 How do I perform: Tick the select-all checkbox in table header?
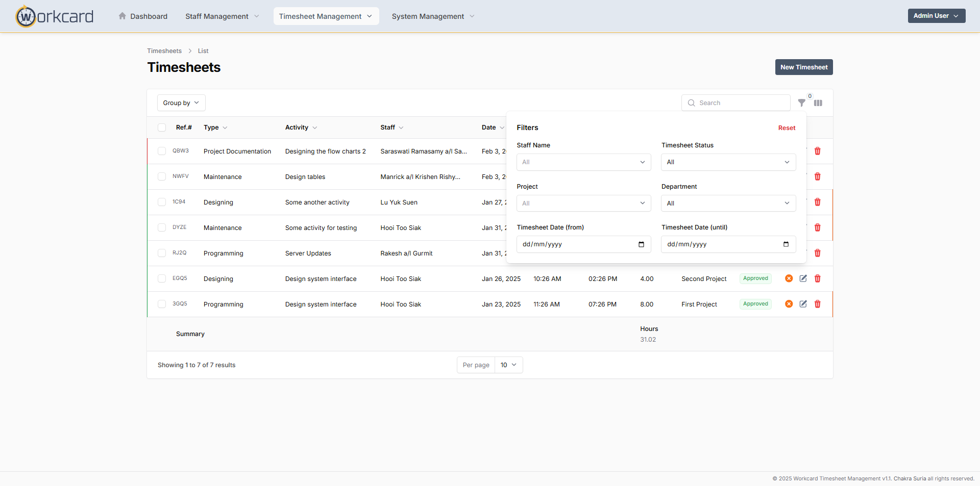coord(162,127)
